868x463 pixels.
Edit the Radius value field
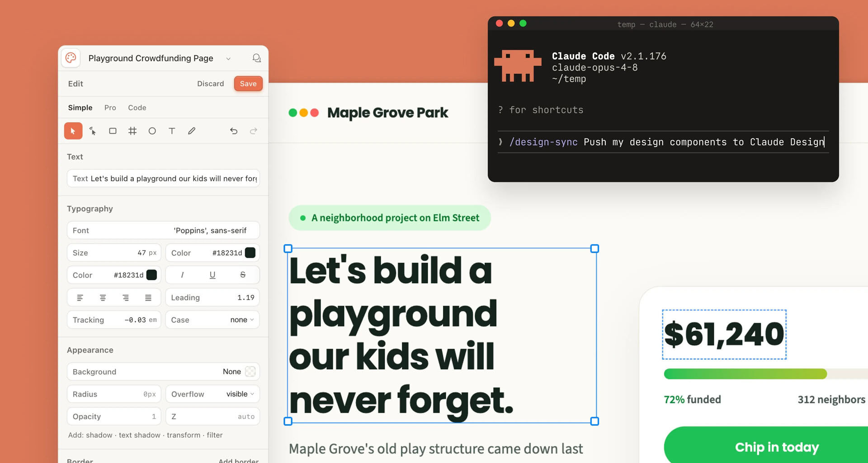coord(114,394)
